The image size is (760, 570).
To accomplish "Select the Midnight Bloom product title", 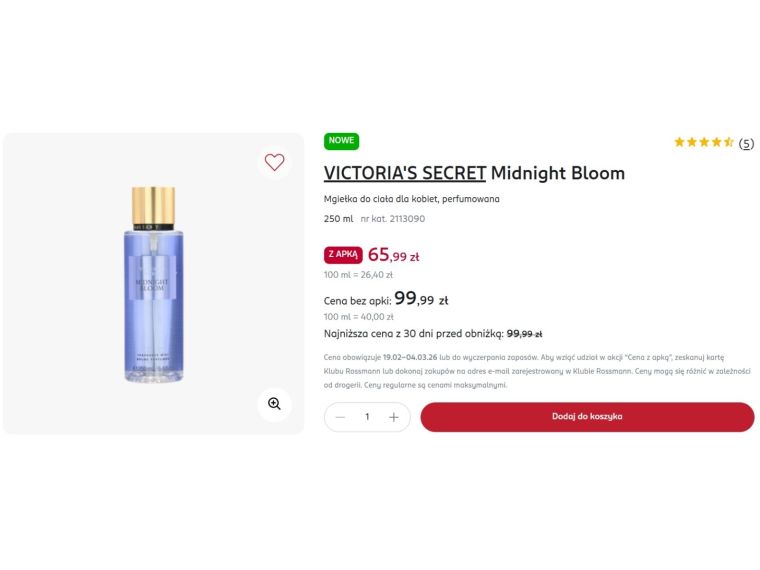I will [558, 173].
